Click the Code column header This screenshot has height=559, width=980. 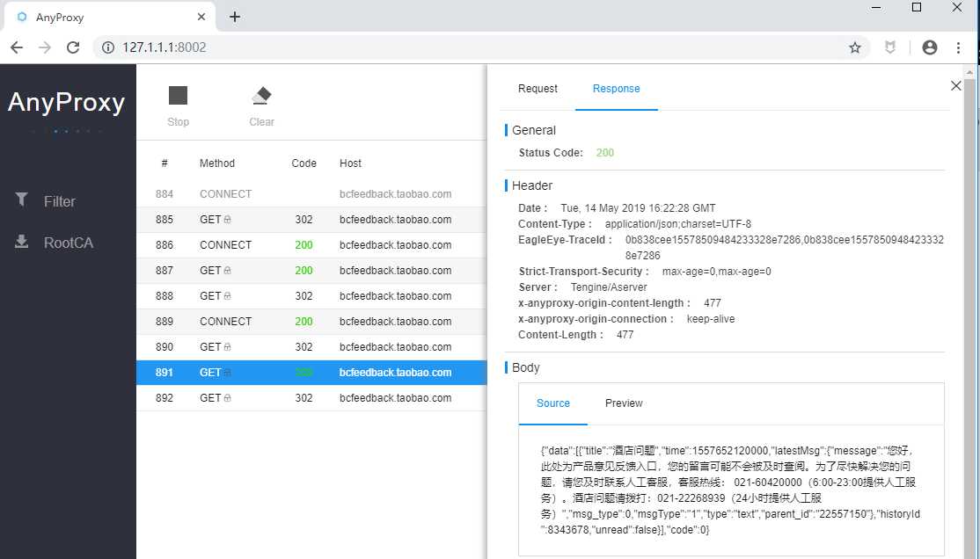coord(304,163)
